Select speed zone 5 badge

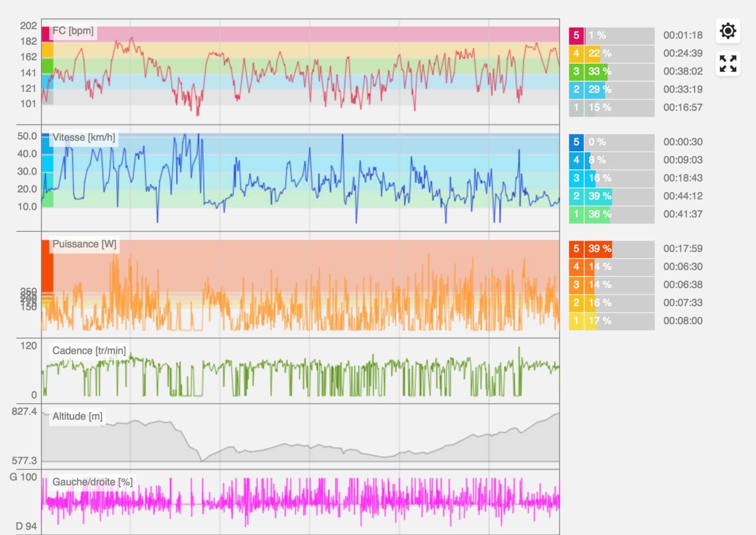(576, 142)
